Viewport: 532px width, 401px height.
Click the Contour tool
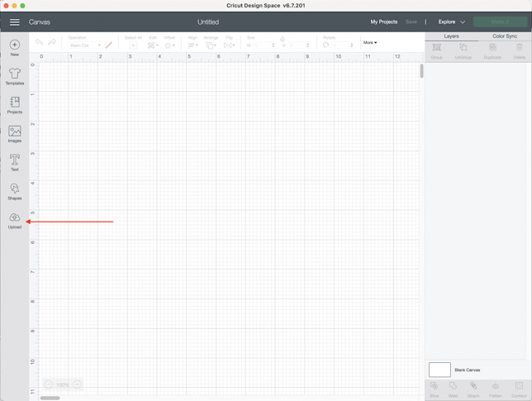pos(519,389)
